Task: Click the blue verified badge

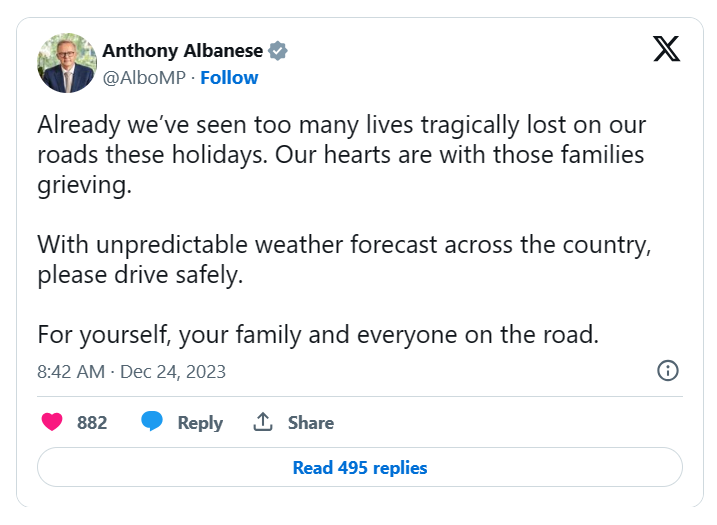Action: 278,51
